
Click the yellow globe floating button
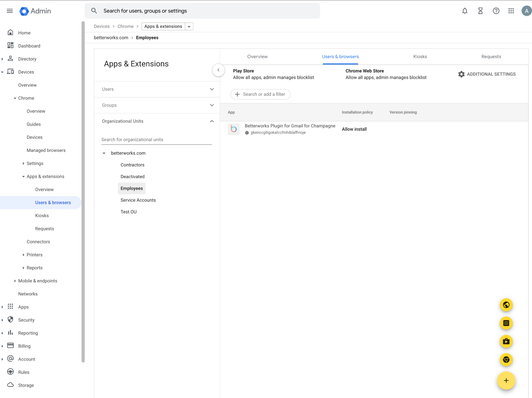click(x=506, y=305)
